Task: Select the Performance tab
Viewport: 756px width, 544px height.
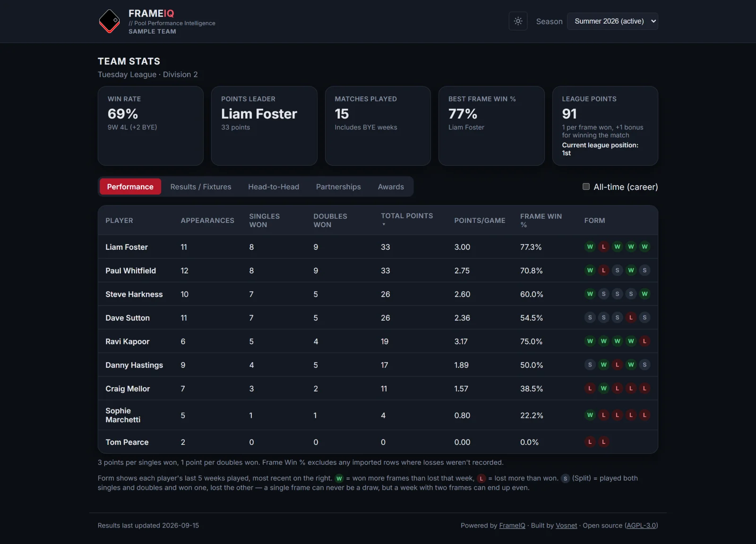Action: [x=130, y=187]
